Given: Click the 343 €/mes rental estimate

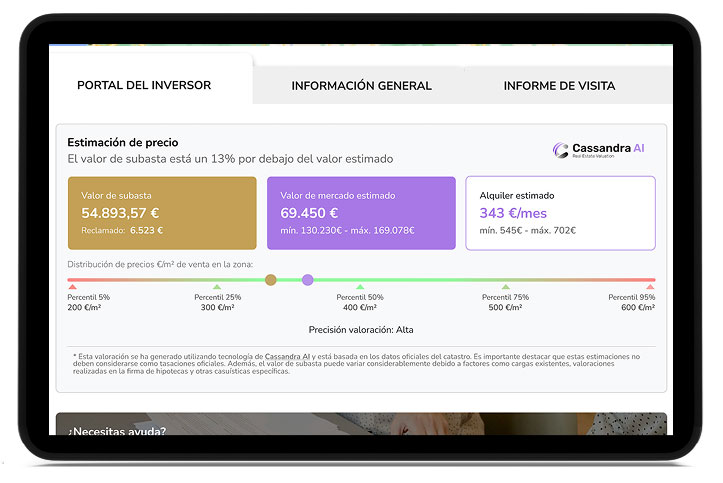Looking at the screenshot, I should (515, 213).
